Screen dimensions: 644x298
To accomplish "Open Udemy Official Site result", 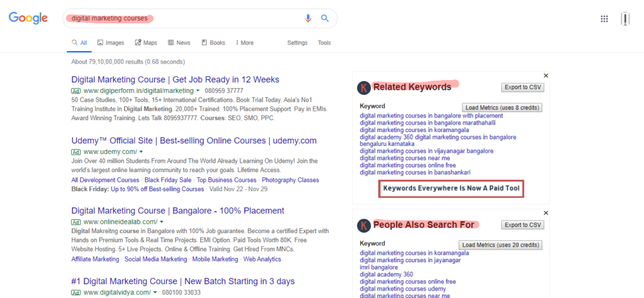I will [194, 141].
